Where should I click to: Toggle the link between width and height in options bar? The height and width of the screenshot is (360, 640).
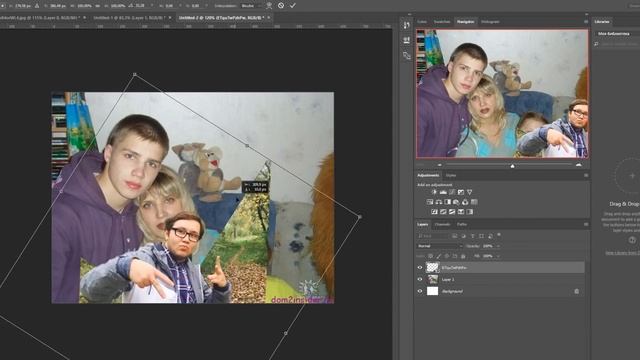98,6
